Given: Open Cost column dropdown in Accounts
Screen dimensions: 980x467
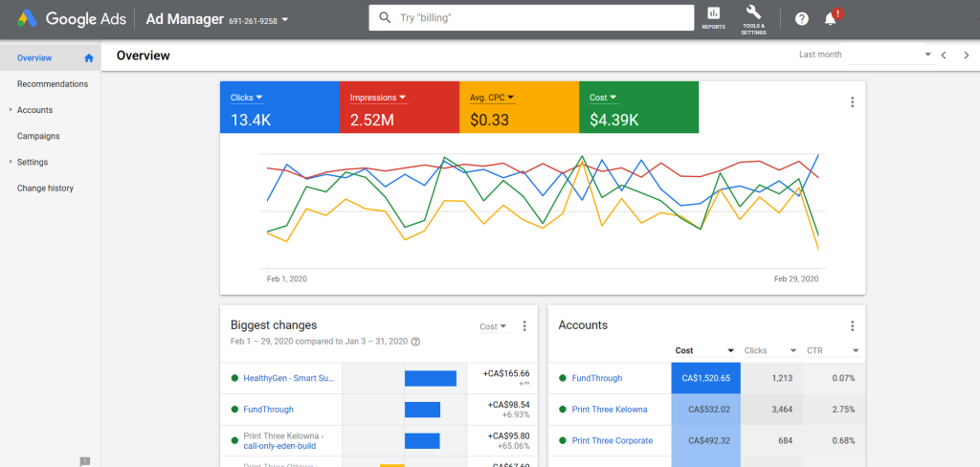Looking at the screenshot, I should 705,350.
